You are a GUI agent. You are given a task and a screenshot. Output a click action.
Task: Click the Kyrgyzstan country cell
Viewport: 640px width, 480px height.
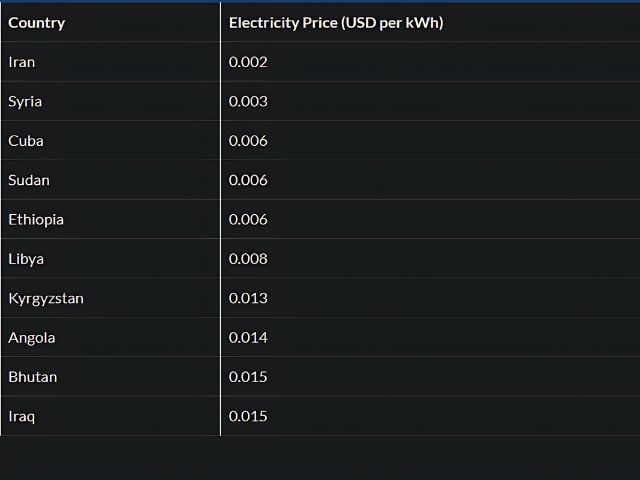(x=46, y=298)
